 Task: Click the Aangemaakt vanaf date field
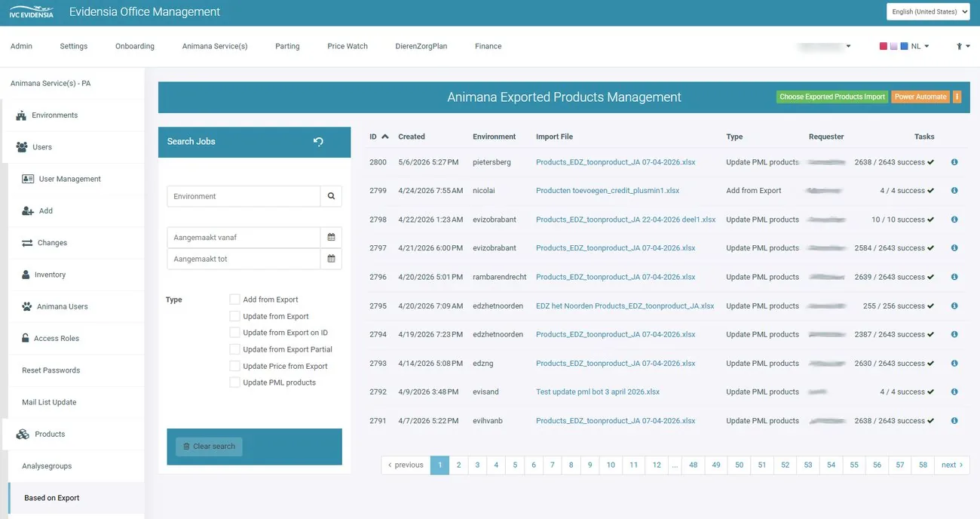[x=243, y=237]
